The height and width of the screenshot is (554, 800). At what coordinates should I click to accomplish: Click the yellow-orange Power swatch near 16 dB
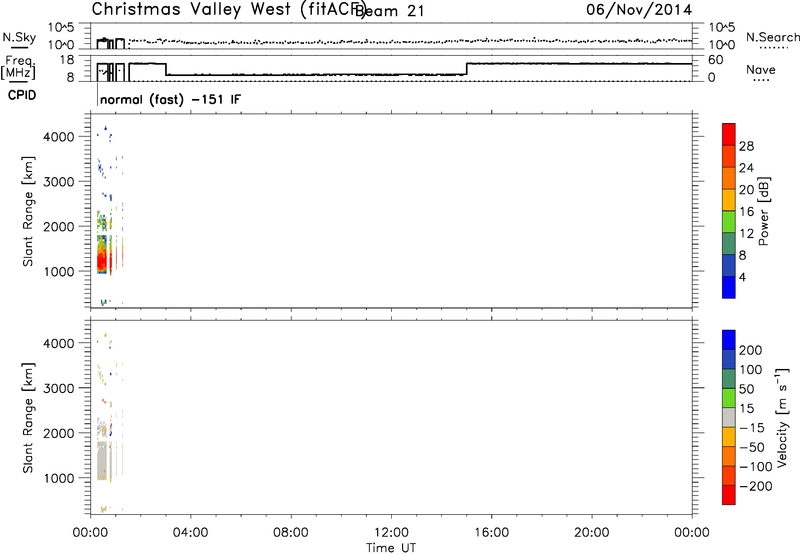(x=729, y=199)
